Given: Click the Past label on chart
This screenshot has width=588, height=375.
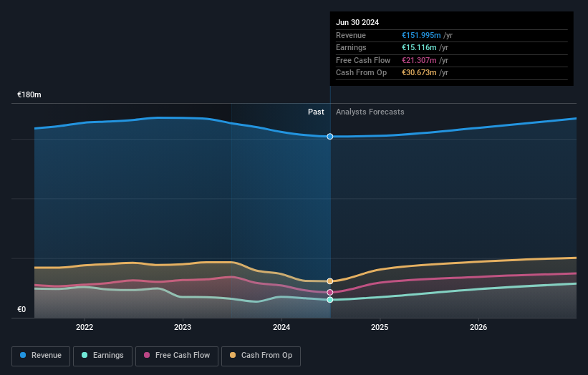Looking at the screenshot, I should (x=316, y=112).
